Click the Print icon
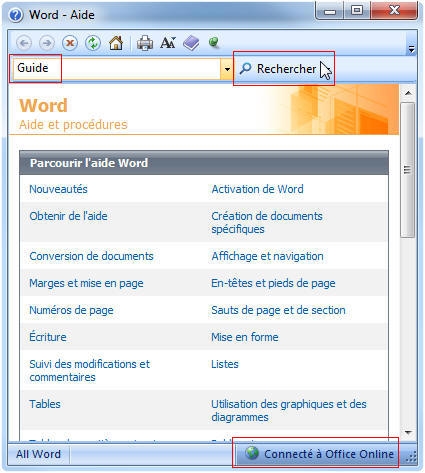 (145, 43)
